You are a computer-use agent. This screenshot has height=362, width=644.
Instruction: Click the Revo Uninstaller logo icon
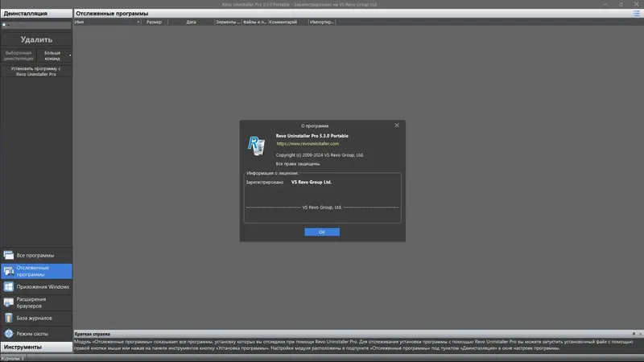point(256,146)
